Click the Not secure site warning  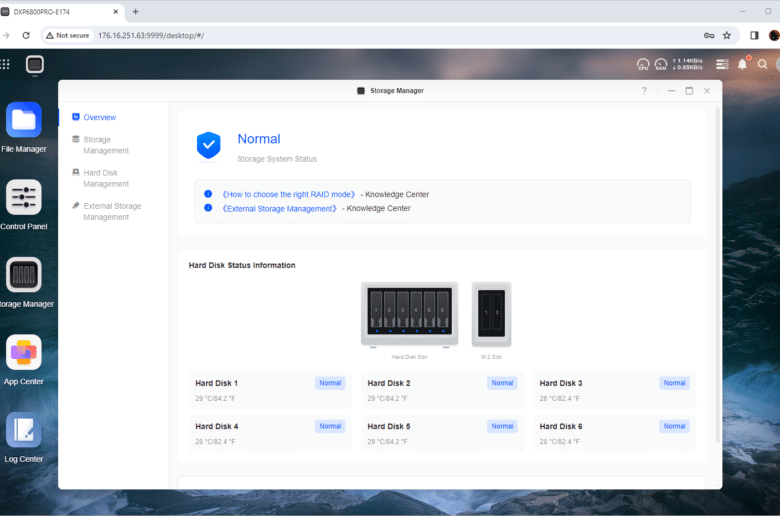tap(68, 35)
